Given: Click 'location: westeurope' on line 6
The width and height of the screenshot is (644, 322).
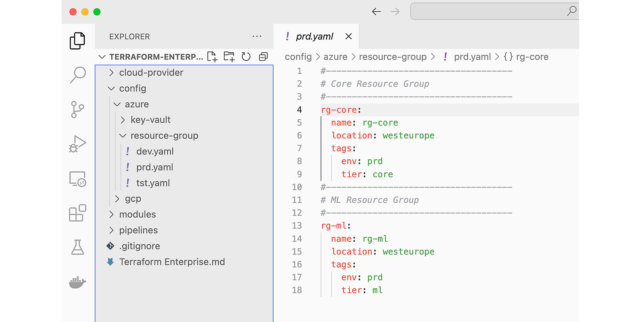Looking at the screenshot, I should click(x=383, y=136).
